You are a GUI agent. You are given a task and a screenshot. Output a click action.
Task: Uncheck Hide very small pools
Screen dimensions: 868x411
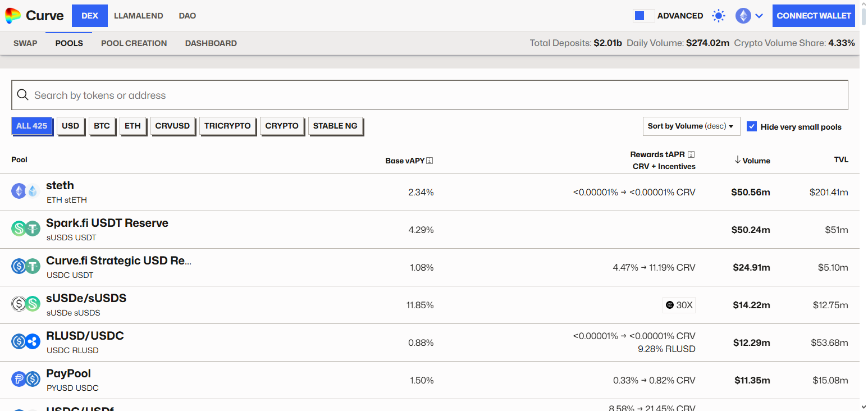[x=752, y=126]
